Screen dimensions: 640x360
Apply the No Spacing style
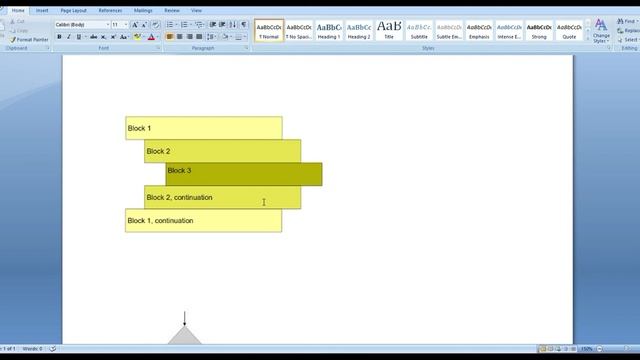[x=299, y=31]
